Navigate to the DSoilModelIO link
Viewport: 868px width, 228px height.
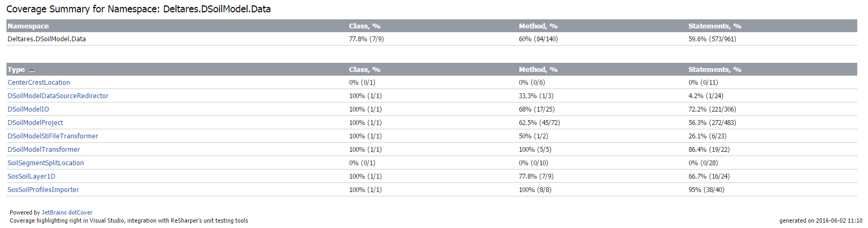click(28, 109)
